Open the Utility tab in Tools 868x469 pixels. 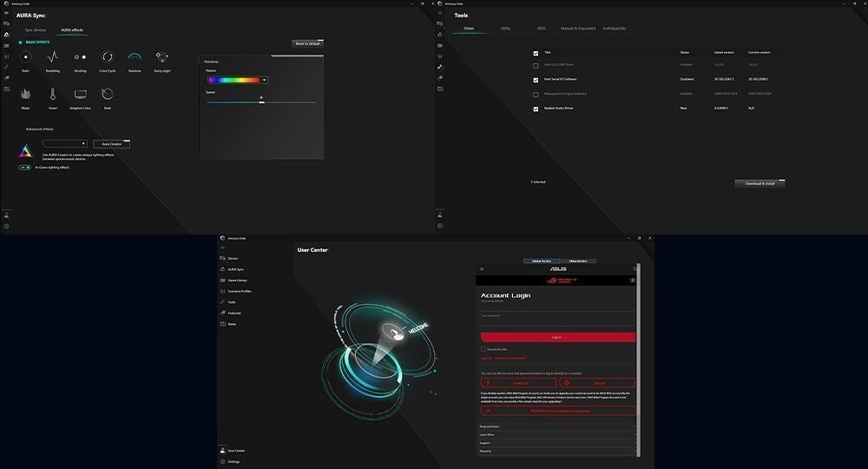[x=505, y=29]
